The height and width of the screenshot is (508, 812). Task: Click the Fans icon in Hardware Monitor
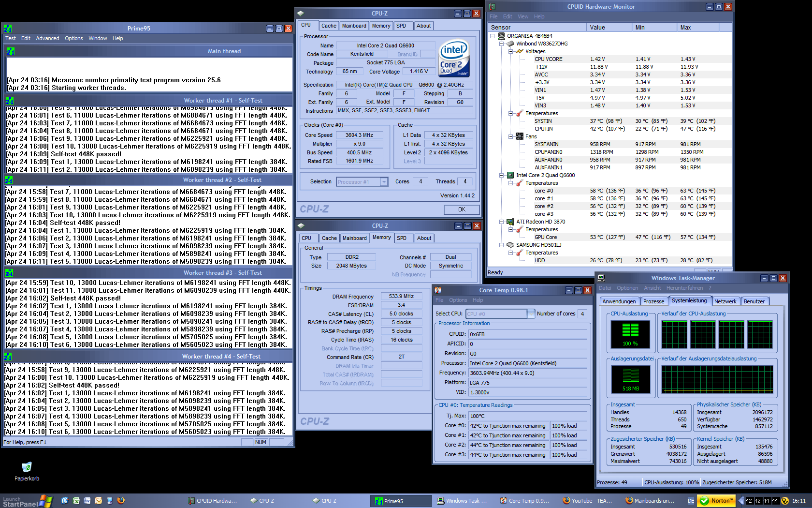520,136
